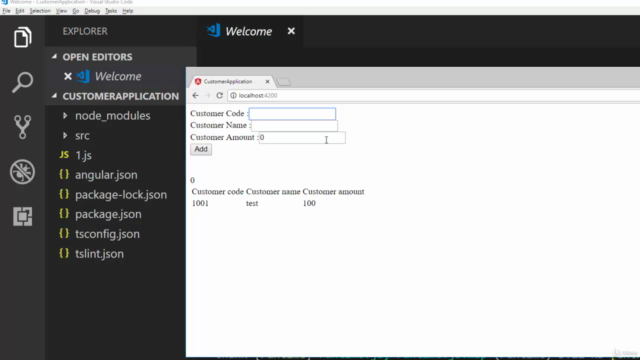Select the Customer amount column header

coord(333,192)
